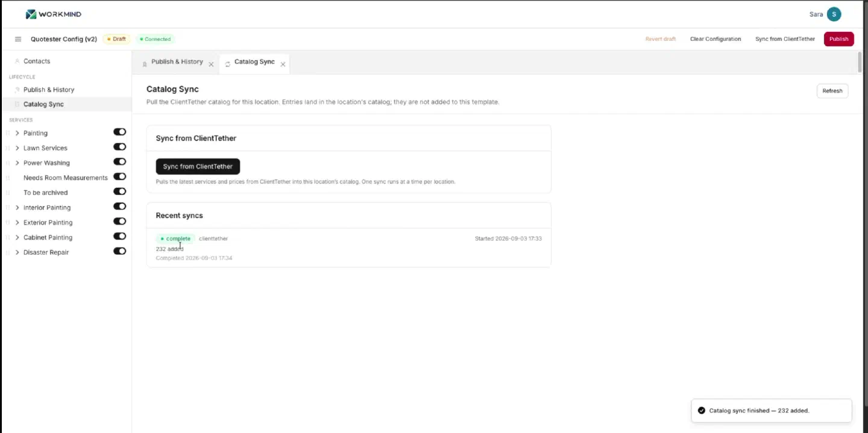
Task: Click the Quotester Config (v2) title
Action: click(64, 39)
